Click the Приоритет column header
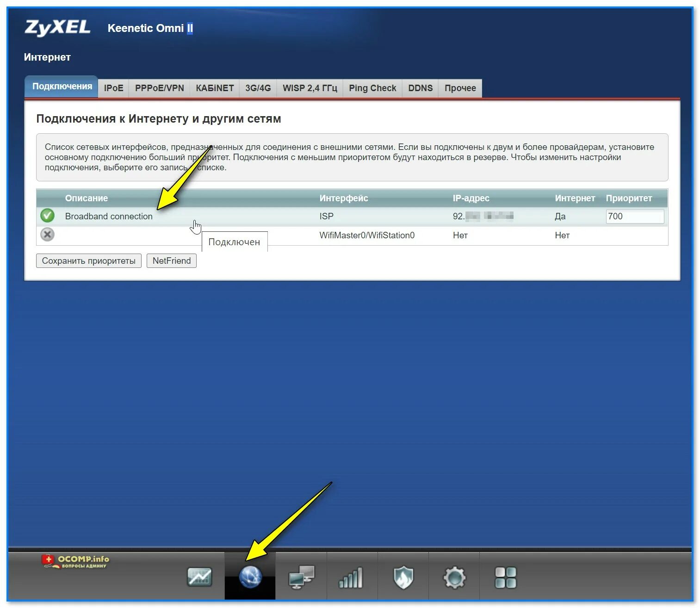Viewport: 700px width, 608px height. coord(629,198)
